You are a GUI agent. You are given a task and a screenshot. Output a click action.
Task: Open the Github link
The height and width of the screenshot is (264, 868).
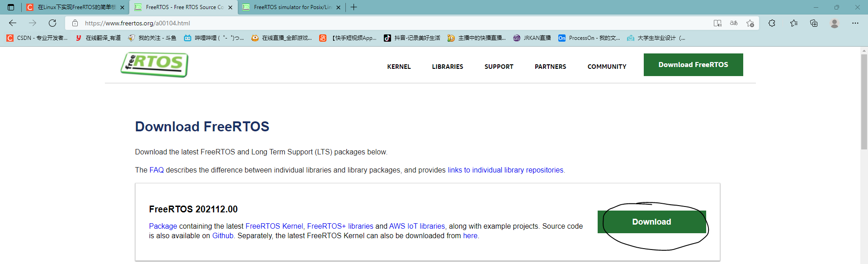coord(223,236)
